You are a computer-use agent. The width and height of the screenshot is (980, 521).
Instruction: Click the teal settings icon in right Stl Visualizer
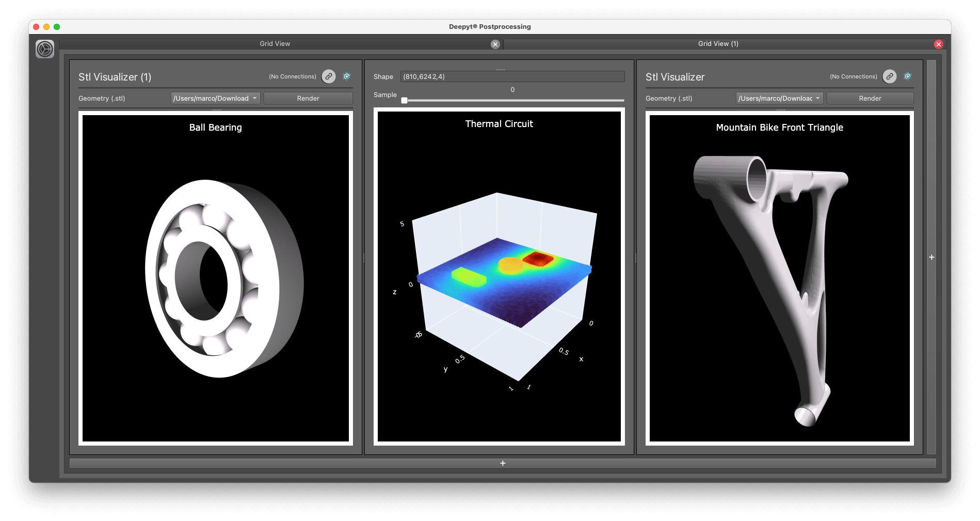[908, 76]
